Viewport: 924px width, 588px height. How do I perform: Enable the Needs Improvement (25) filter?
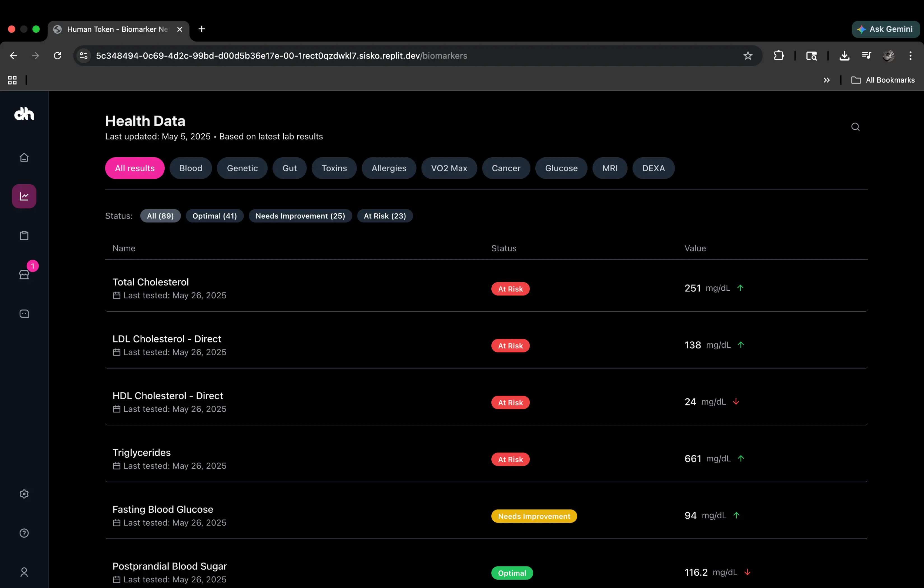(300, 216)
